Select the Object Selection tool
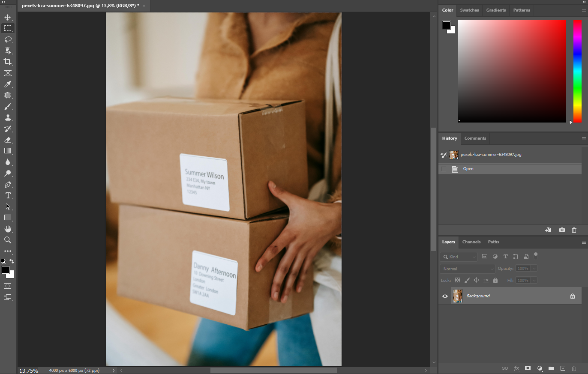The height and width of the screenshot is (374, 588). [8, 51]
